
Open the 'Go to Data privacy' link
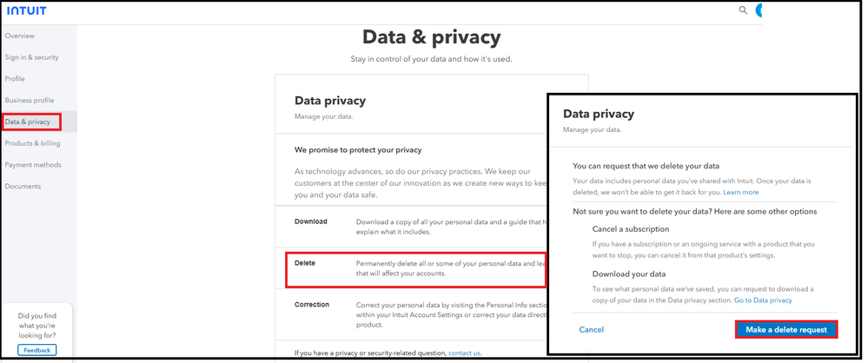[x=763, y=300]
